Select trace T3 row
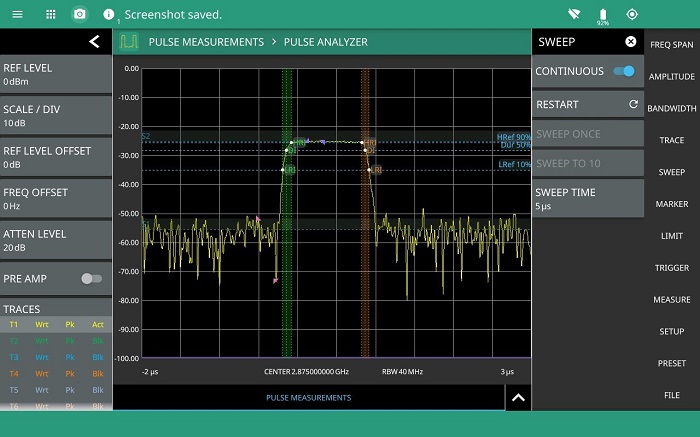700x437 pixels. point(56,357)
